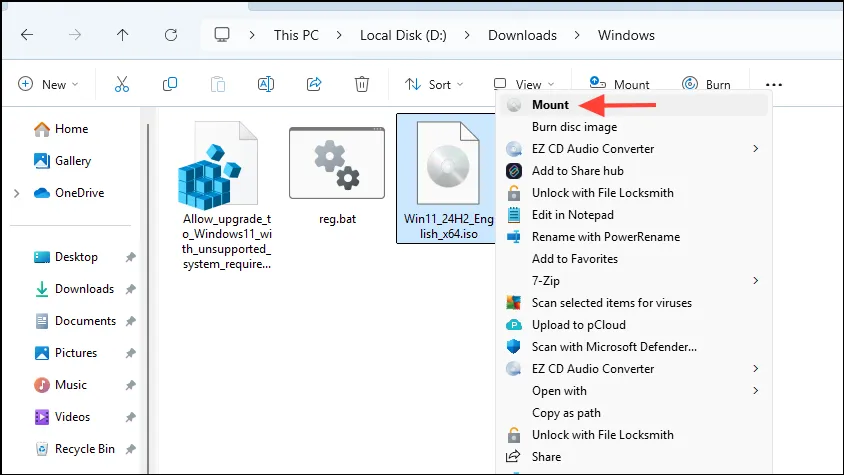Image resolution: width=844 pixels, height=475 pixels.
Task: Go back with the left arrow
Action: 27,35
